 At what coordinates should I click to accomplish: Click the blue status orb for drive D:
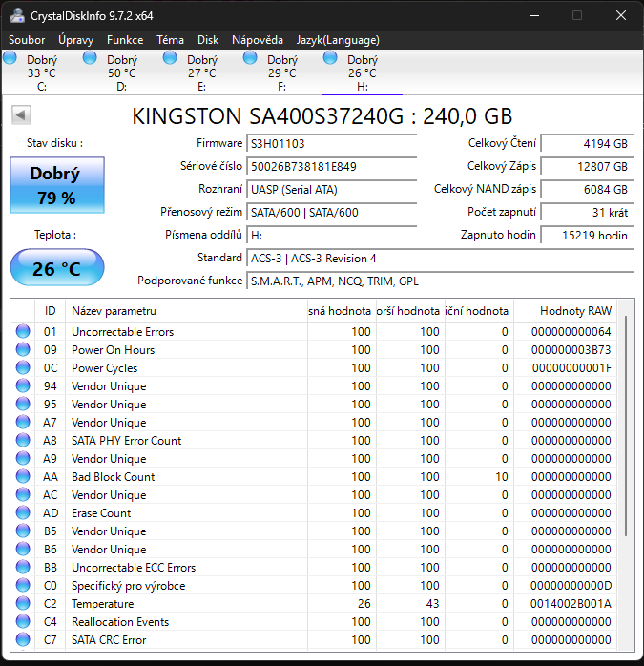click(x=90, y=57)
